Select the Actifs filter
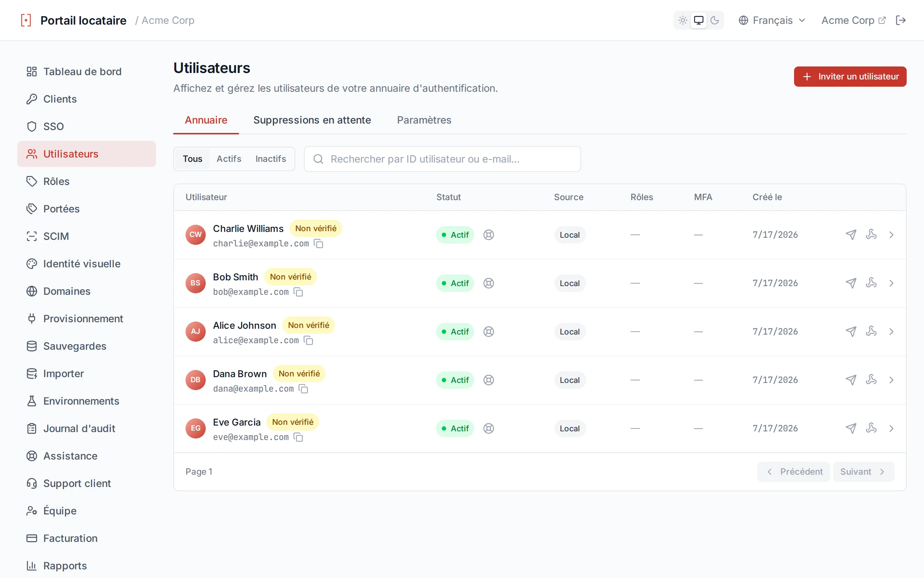The image size is (924, 578). [229, 159]
